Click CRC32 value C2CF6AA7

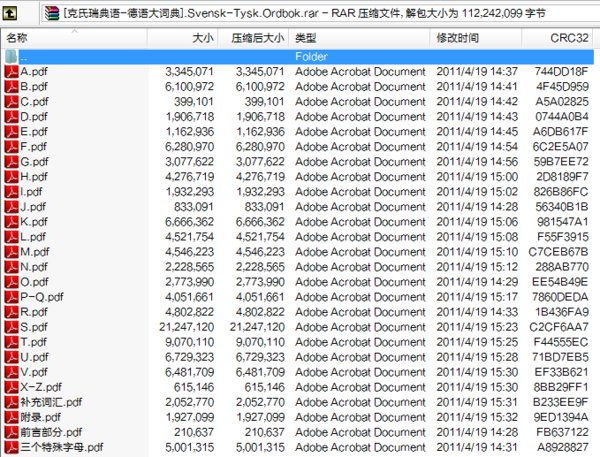coord(559,327)
